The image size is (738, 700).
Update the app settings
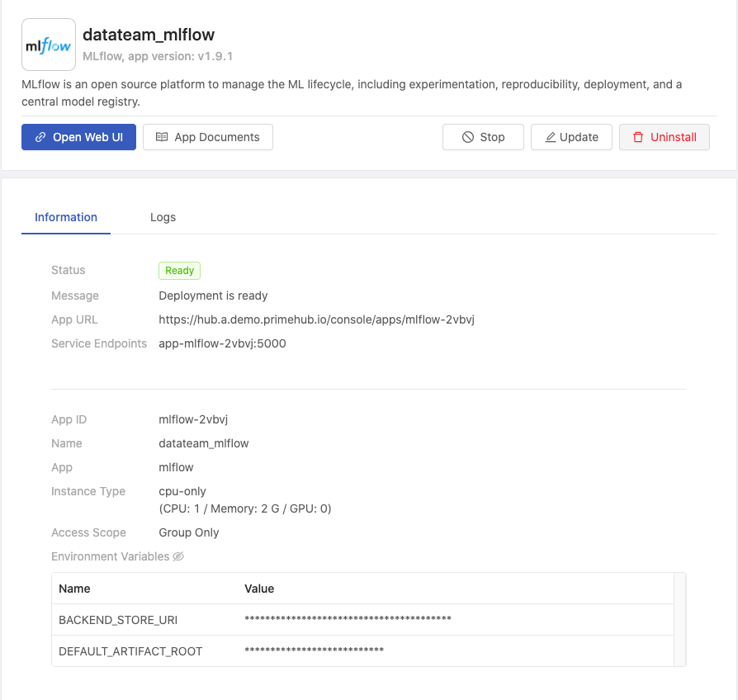571,137
